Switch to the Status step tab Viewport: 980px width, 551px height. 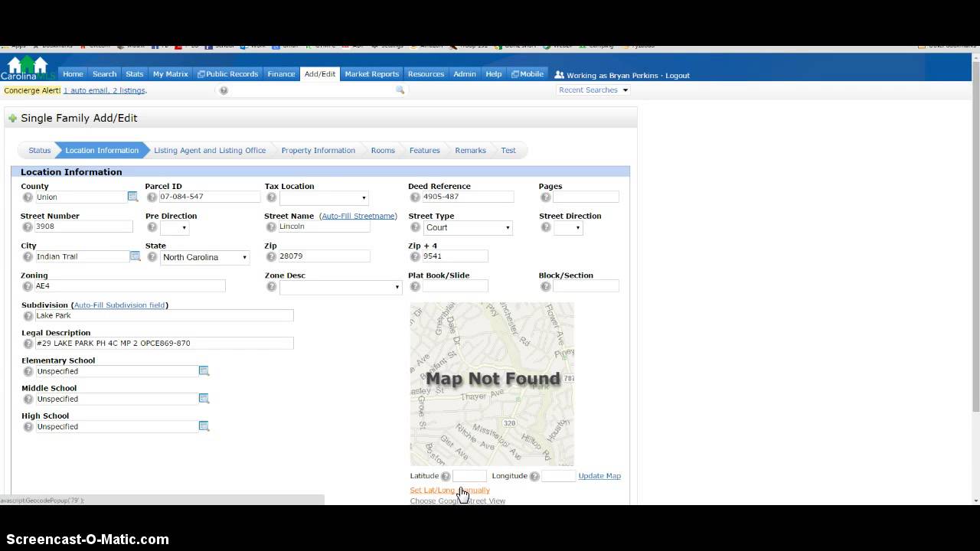point(40,151)
